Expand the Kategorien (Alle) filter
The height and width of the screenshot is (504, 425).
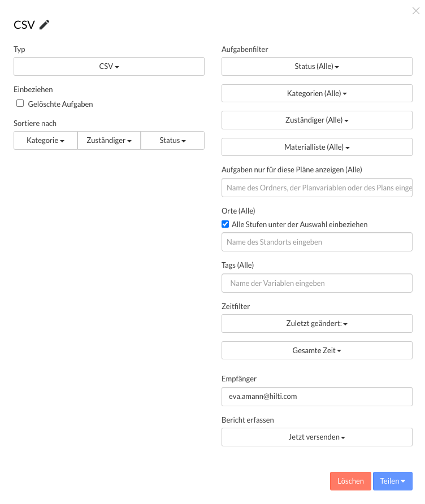click(316, 93)
